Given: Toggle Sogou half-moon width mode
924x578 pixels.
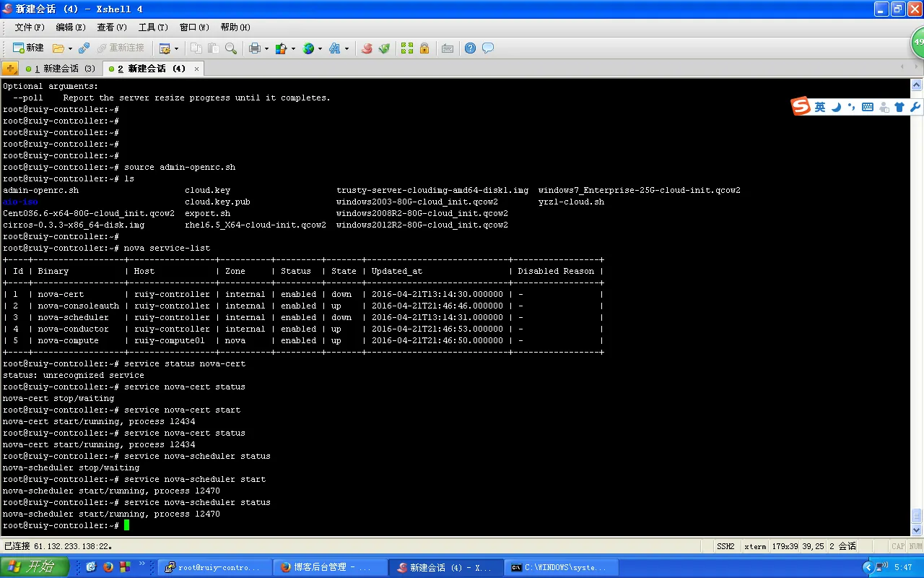Looking at the screenshot, I should pyautogui.click(x=836, y=107).
